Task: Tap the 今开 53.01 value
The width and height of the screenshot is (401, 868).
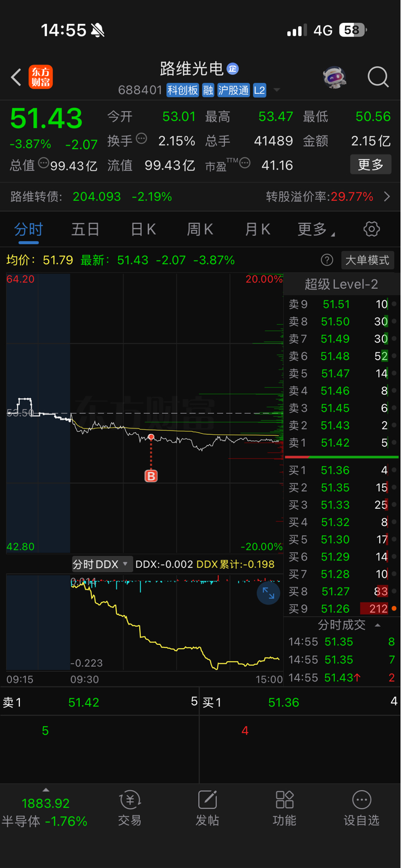Action: tap(179, 116)
